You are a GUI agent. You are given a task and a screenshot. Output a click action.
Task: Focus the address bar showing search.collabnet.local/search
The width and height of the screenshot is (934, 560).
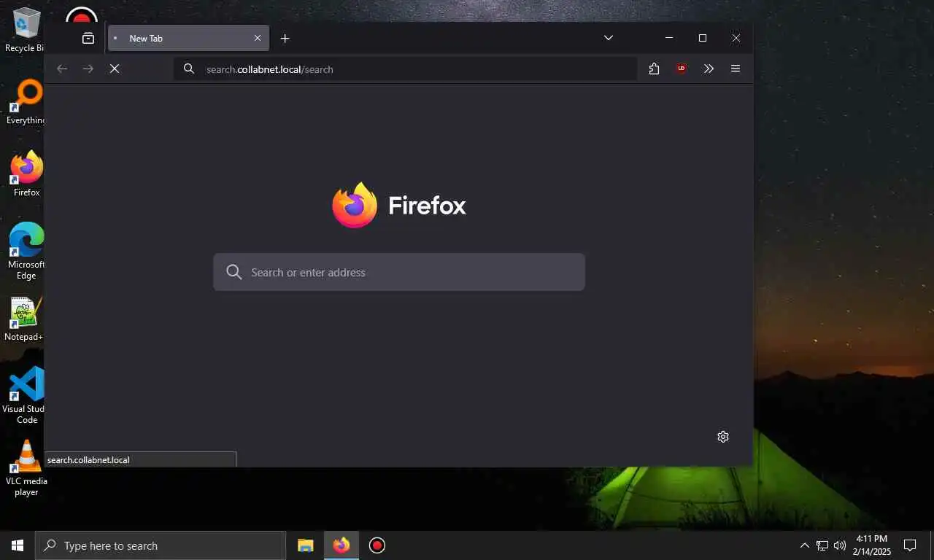(405, 69)
